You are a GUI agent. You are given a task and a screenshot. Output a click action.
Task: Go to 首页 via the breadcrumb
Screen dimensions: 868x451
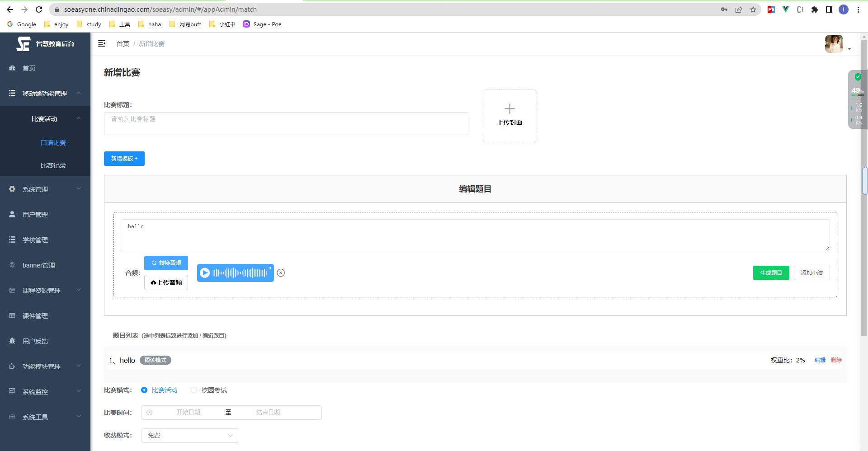(123, 44)
